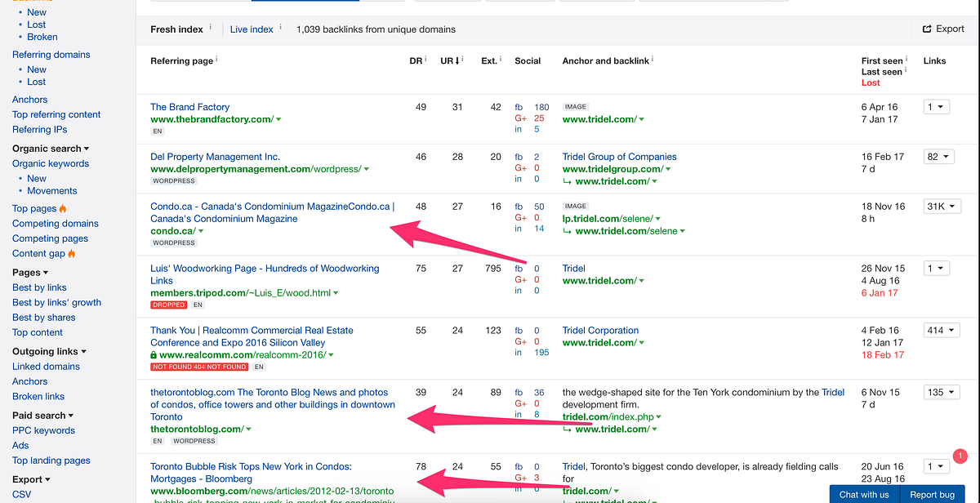Open Best by links in sidebar
The height and width of the screenshot is (503, 980).
pos(39,287)
